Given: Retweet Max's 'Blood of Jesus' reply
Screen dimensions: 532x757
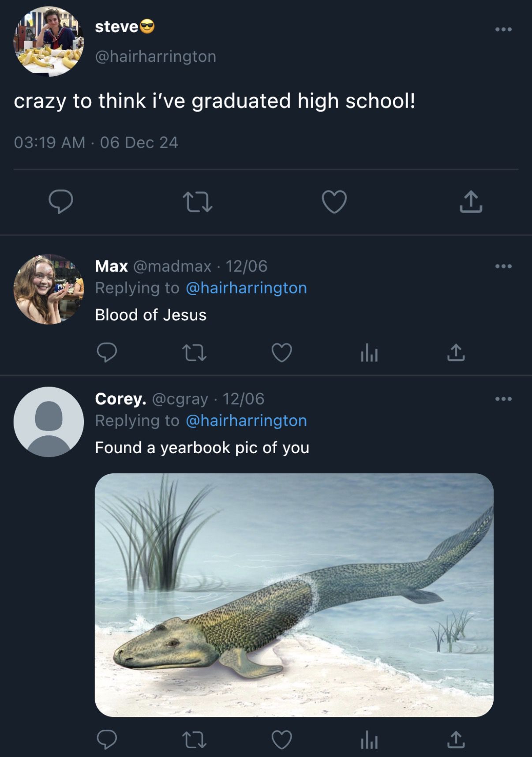Looking at the screenshot, I should tap(194, 352).
